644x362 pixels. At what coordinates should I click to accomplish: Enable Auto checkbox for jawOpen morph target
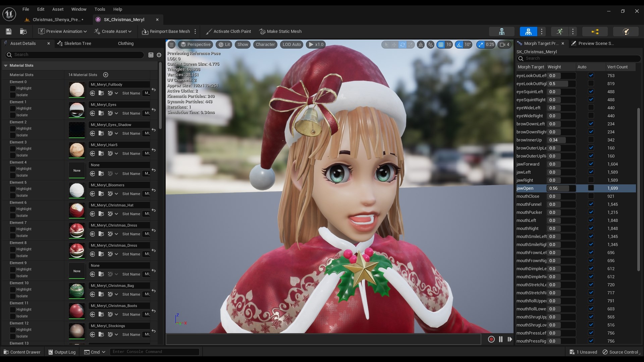591,188
